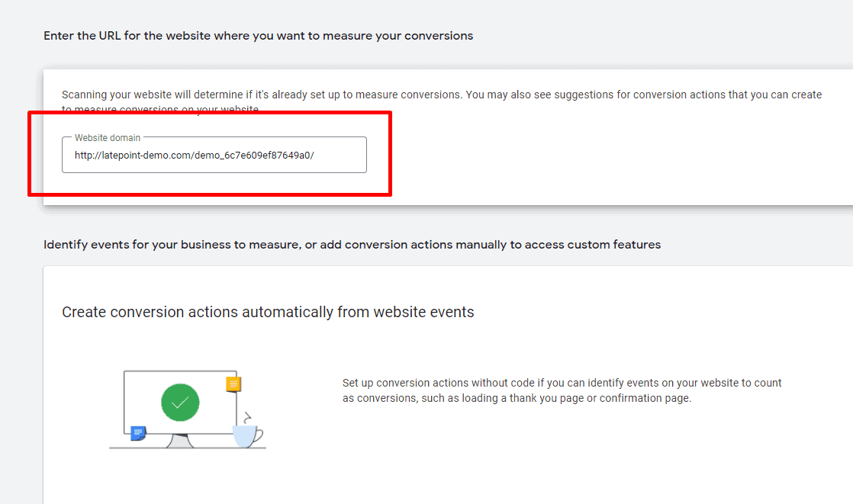Screen dimensions: 853x504
Task: Click the set up conversion actions description paragraph
Action: tap(561, 390)
